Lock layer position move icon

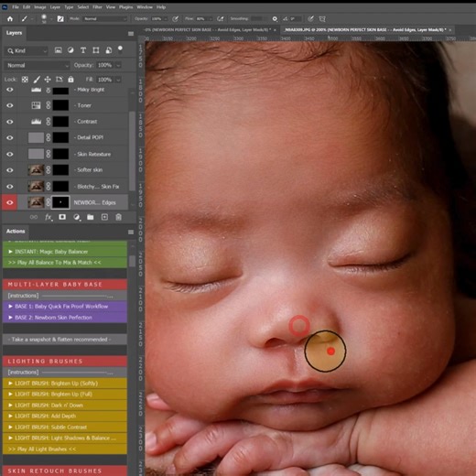48,80
